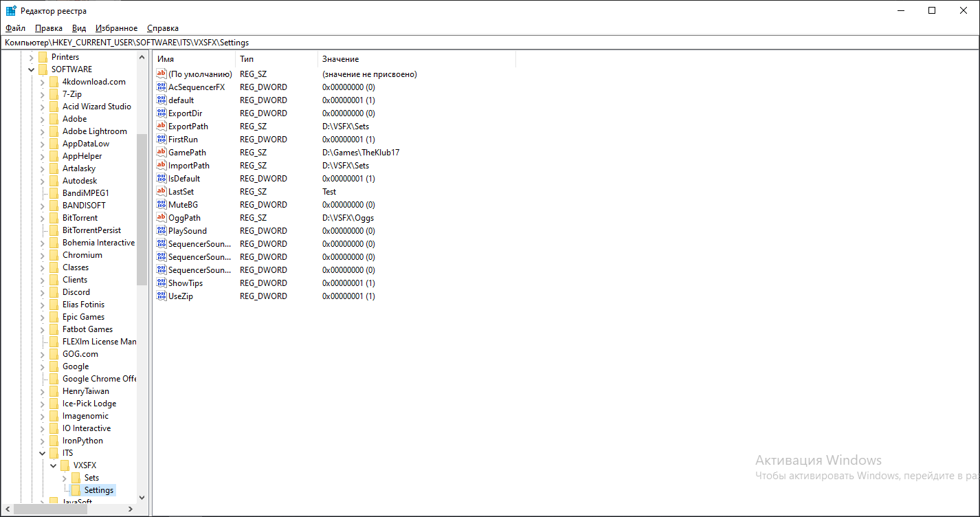Expand the 4kdownload.com key
This screenshot has width=980, height=517.
[x=42, y=82]
